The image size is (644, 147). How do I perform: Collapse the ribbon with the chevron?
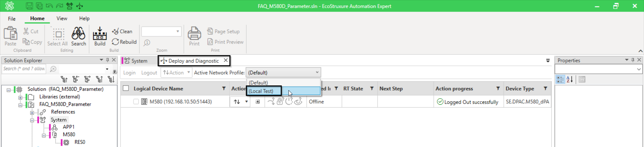coord(640,51)
